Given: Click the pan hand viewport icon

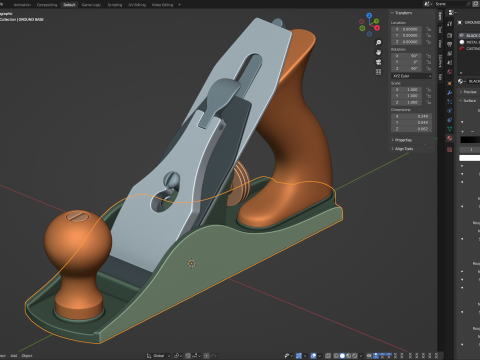Looking at the screenshot, I should pyautogui.click(x=378, y=52).
